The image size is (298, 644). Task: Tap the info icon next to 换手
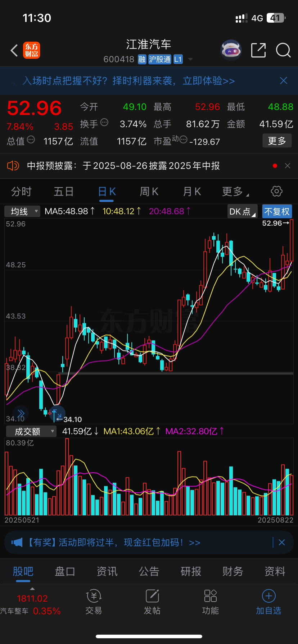point(104,123)
